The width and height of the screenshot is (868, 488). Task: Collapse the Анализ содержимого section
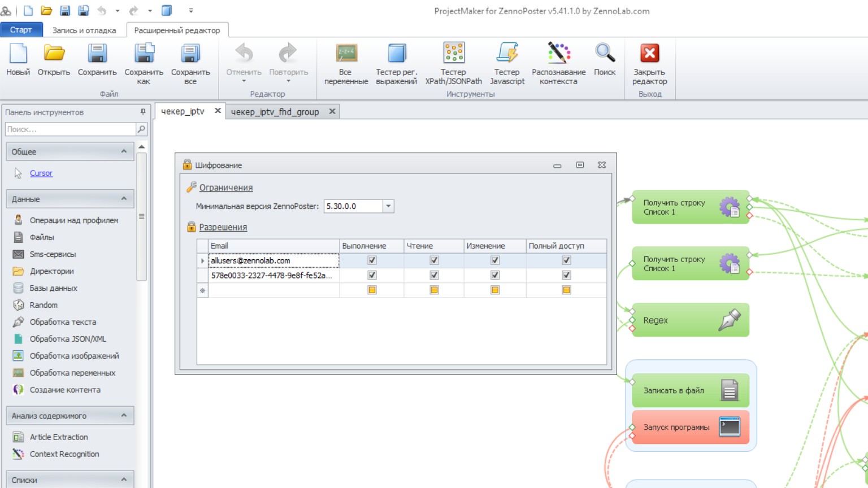coord(124,416)
